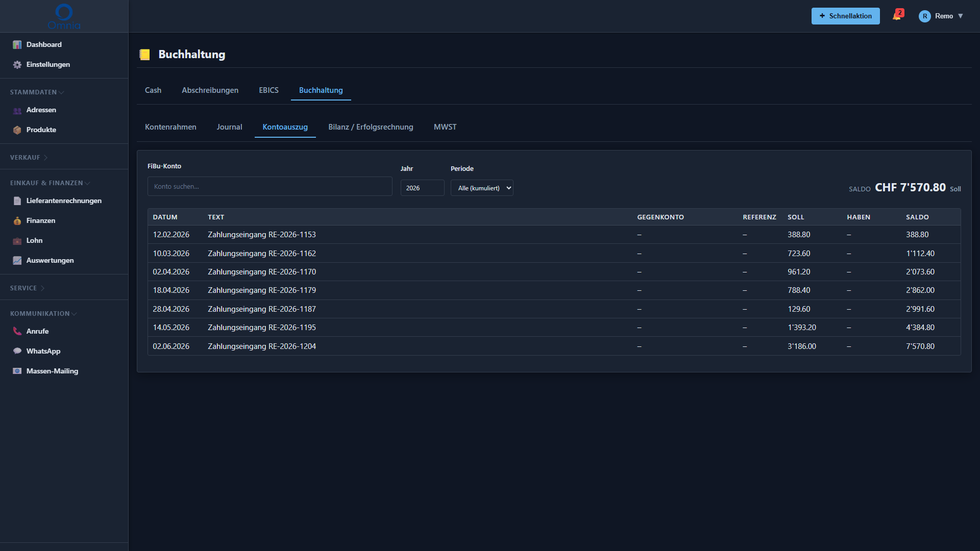The height and width of the screenshot is (551, 980).
Task: Click the Schnellaktion button
Action: click(845, 16)
